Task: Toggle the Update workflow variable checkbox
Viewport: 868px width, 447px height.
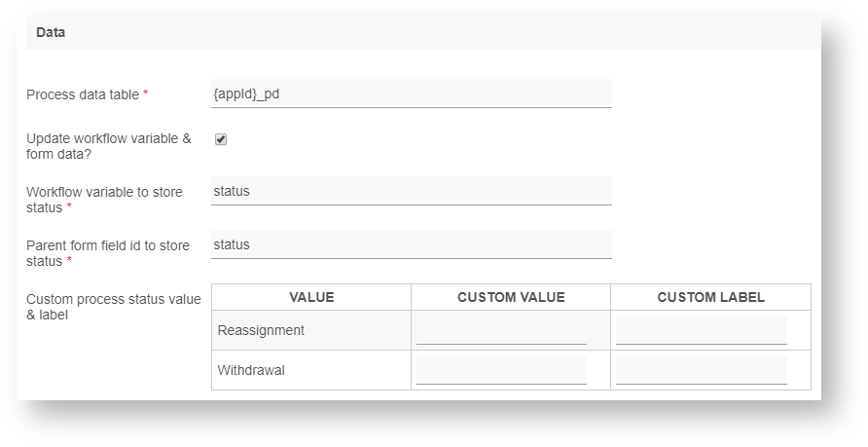Action: (221, 139)
